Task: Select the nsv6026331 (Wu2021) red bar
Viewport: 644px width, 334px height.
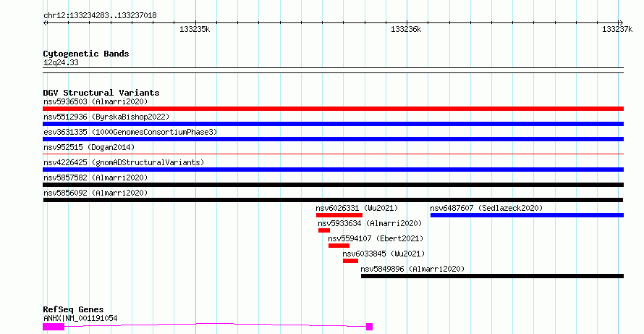Action: click(x=339, y=215)
